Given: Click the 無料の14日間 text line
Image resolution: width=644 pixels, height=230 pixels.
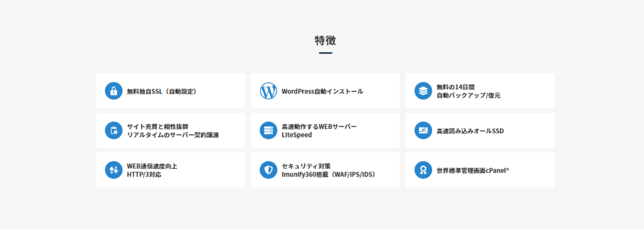Looking at the screenshot, I should click(455, 87).
